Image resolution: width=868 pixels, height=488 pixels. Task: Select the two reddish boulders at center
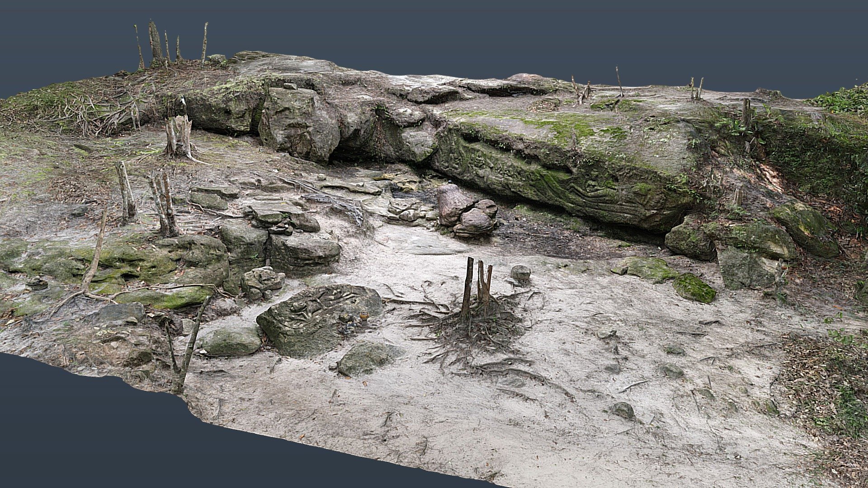click(x=467, y=211)
